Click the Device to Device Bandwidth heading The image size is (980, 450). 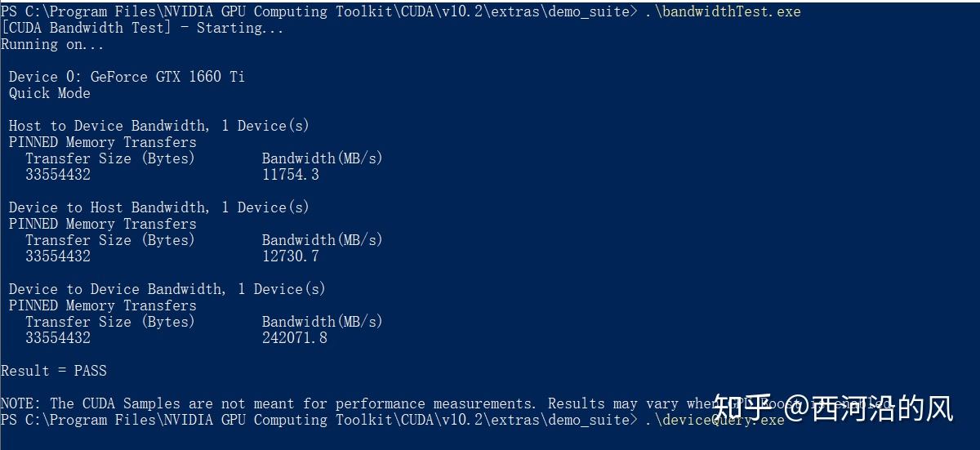pyautogui.click(x=167, y=289)
